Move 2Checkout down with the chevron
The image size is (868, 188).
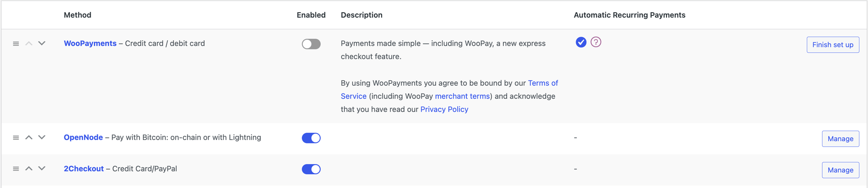[x=42, y=169]
